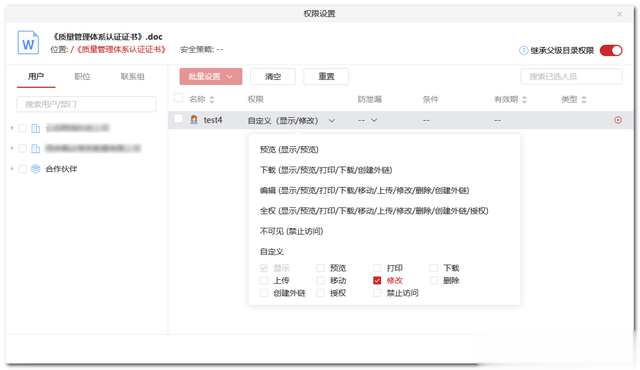
Task: Open the 批量设置 dropdown button
Action: tap(211, 76)
